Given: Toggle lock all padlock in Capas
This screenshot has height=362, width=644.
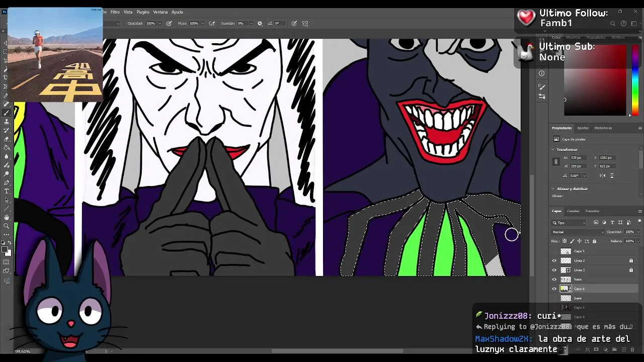Looking at the screenshot, I should point(594,241).
